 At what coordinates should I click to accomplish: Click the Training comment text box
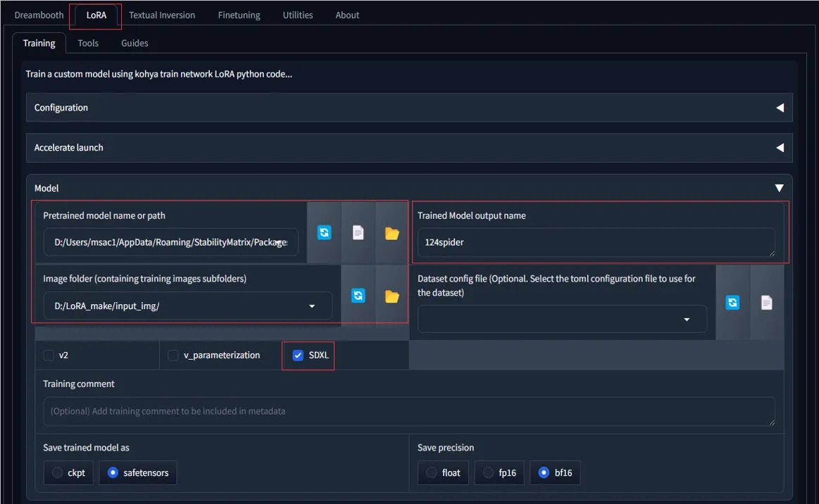(408, 411)
